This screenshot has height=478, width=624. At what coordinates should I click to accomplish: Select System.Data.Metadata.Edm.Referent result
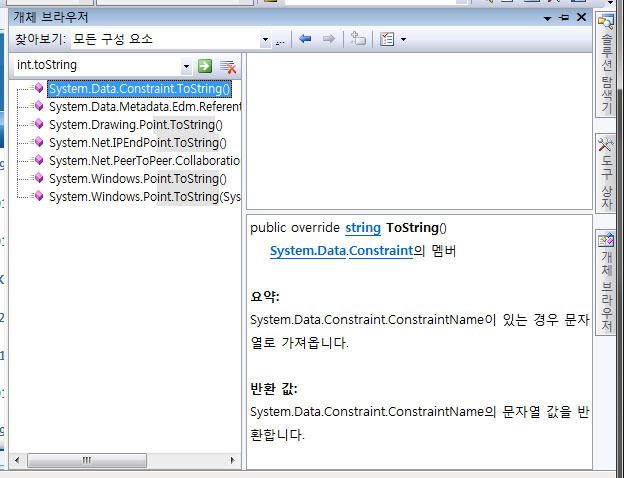click(x=145, y=107)
